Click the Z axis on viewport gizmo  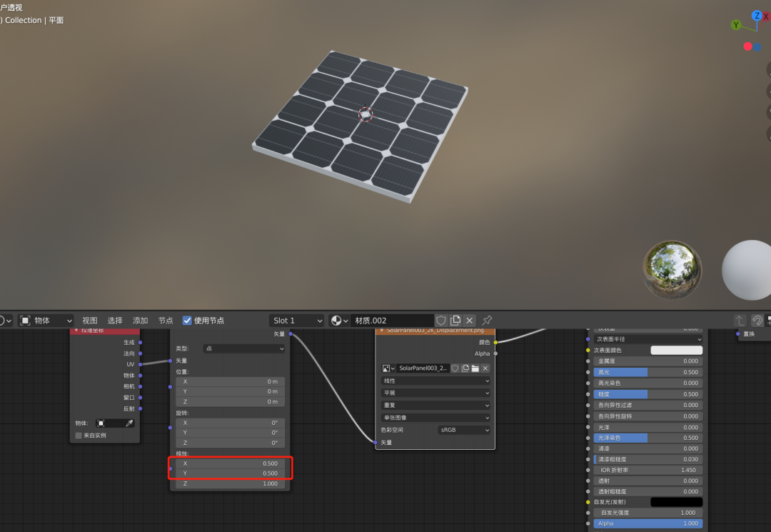tap(757, 16)
